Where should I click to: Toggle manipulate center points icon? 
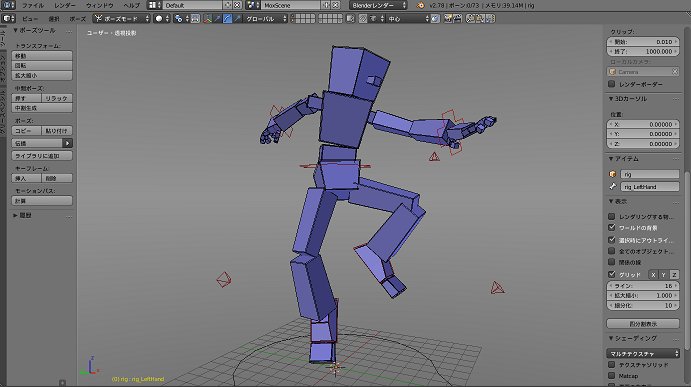coord(195,19)
